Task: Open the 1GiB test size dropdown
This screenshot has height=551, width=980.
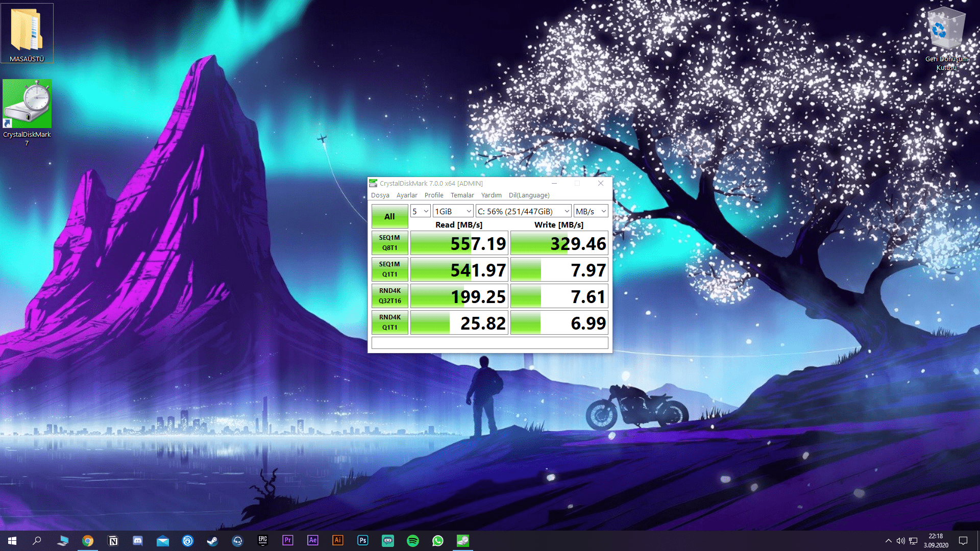Action: click(453, 211)
